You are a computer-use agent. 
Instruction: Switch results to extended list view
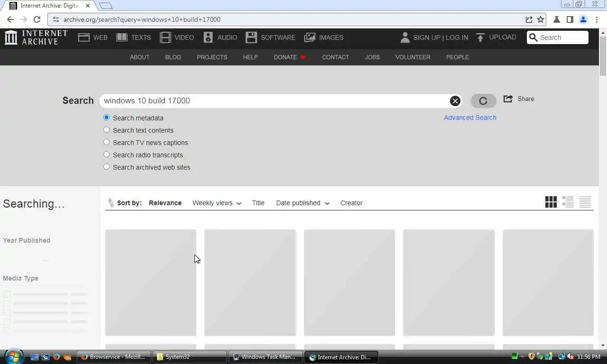pos(568,202)
